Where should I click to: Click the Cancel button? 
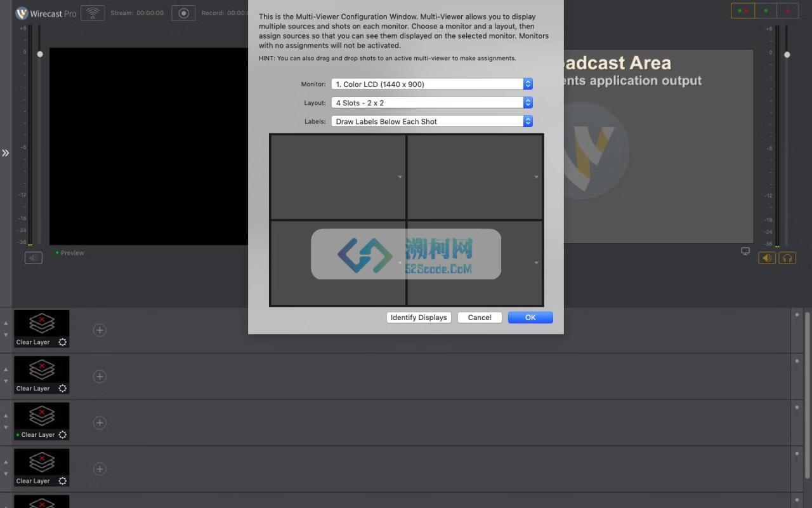coord(480,317)
